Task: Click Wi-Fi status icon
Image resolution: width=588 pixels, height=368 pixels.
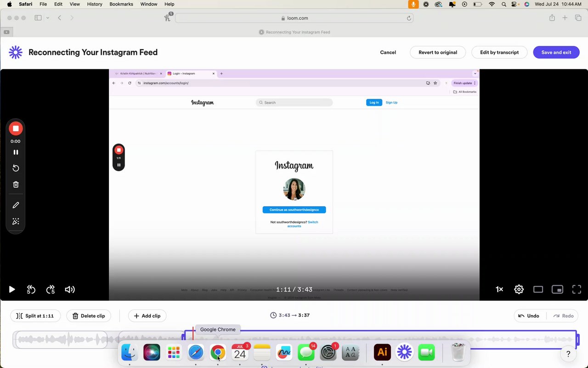Action: click(x=492, y=4)
